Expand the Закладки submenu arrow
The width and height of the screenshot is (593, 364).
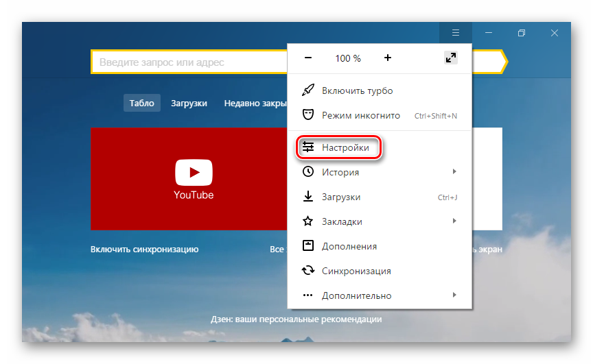tap(454, 221)
